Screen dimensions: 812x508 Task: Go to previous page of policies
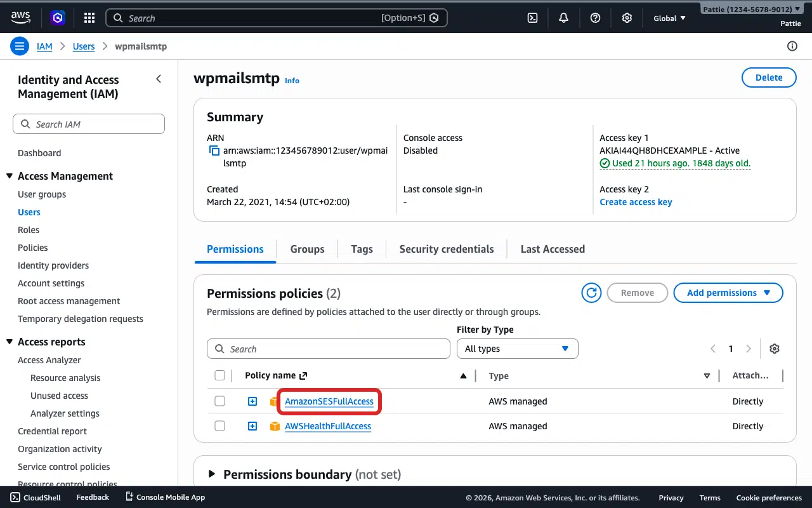(x=713, y=349)
